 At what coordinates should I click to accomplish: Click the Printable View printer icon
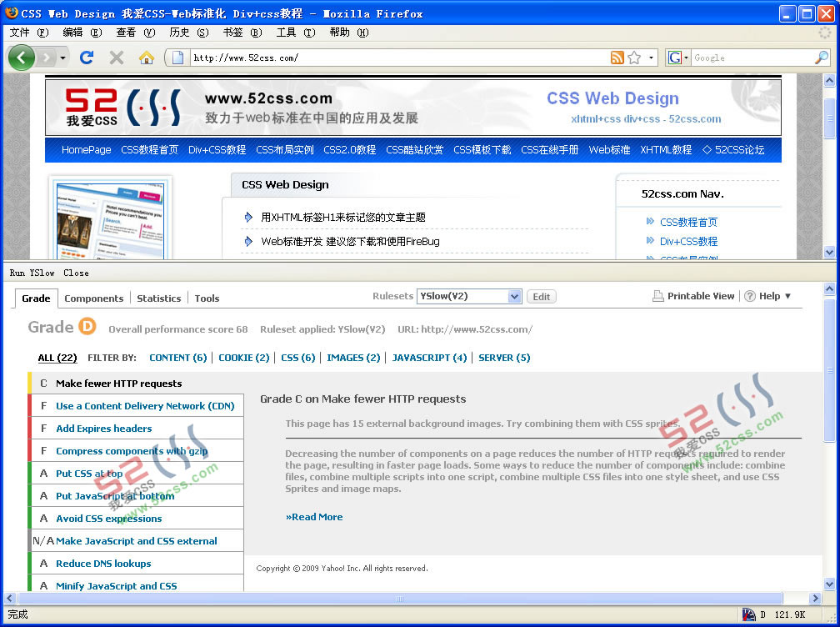657,296
